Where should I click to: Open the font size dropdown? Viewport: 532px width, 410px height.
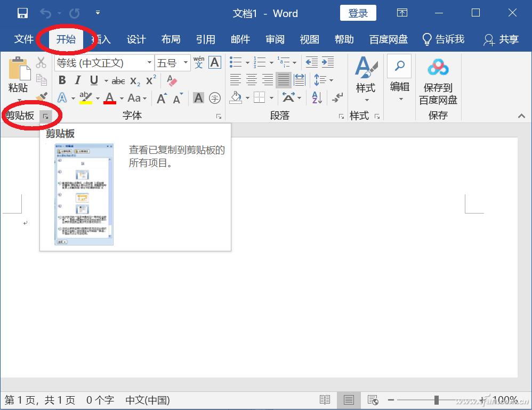(184, 62)
